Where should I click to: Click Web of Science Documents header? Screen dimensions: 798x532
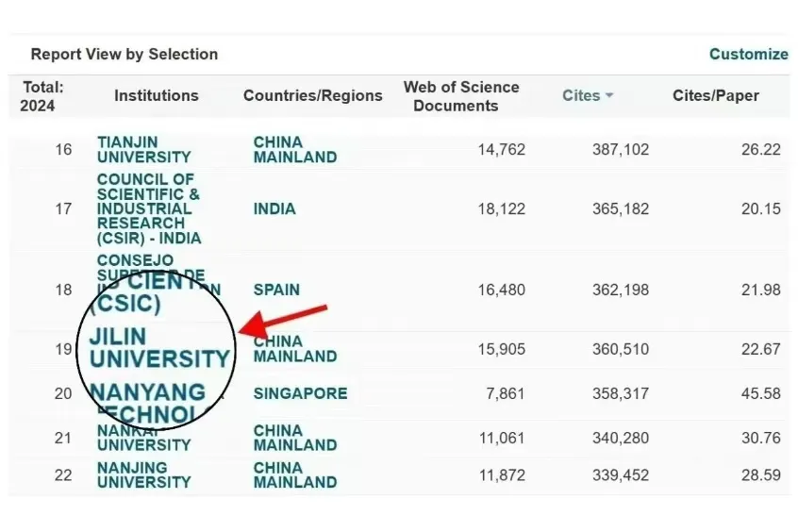(x=461, y=96)
